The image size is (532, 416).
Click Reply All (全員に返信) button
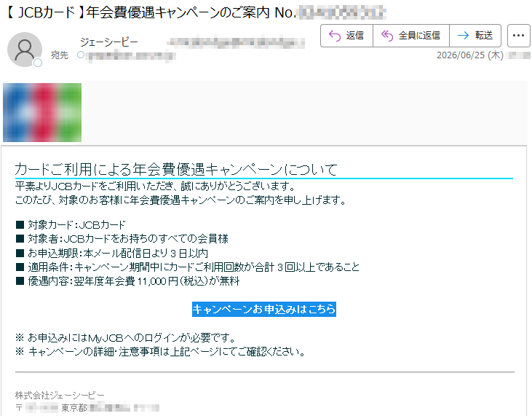click(x=411, y=36)
